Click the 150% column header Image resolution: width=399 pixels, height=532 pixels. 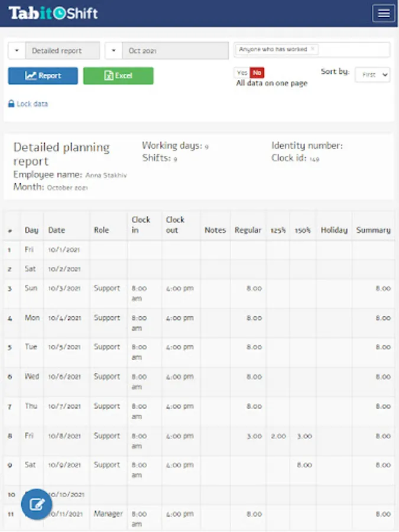click(x=303, y=231)
